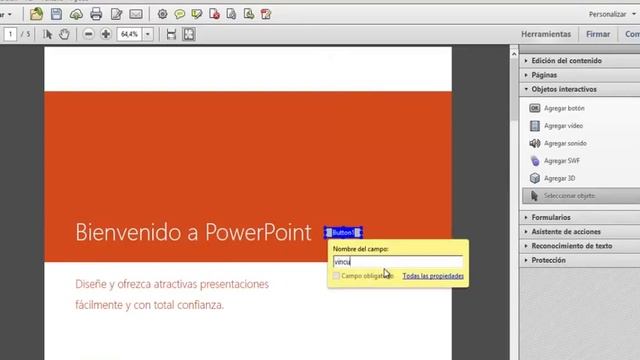
Task: Zoom in with the plus button
Action: [x=106, y=34]
